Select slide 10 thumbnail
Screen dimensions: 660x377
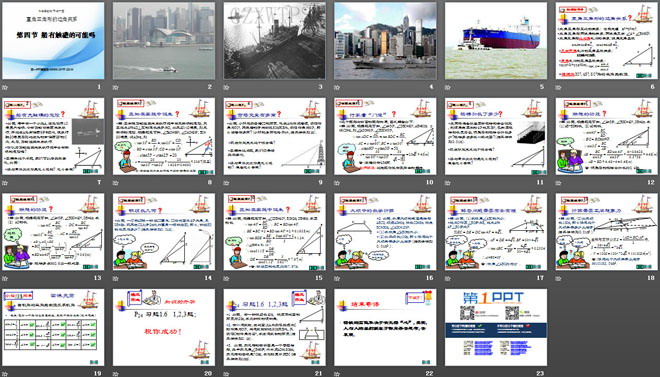[385, 136]
